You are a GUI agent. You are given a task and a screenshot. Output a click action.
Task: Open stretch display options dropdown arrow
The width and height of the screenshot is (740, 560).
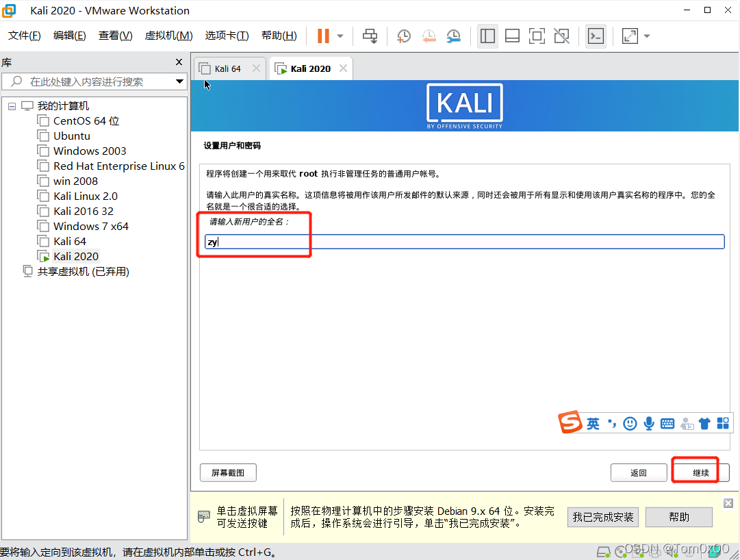point(647,36)
